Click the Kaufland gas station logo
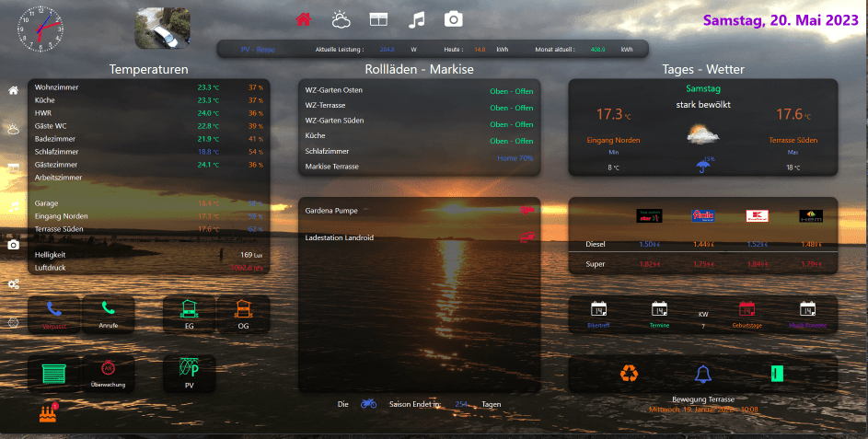The width and height of the screenshot is (868, 439). [758, 216]
